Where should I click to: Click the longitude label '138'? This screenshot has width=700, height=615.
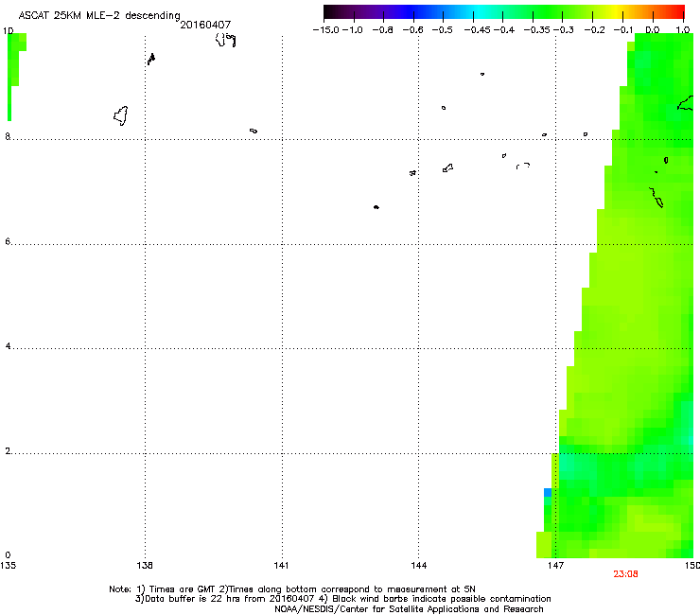pyautogui.click(x=145, y=566)
